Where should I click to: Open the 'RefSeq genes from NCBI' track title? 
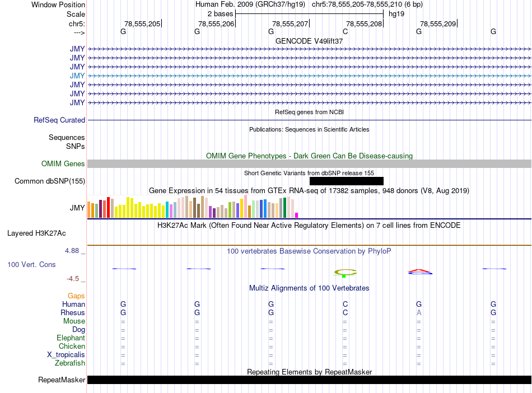coord(310,112)
